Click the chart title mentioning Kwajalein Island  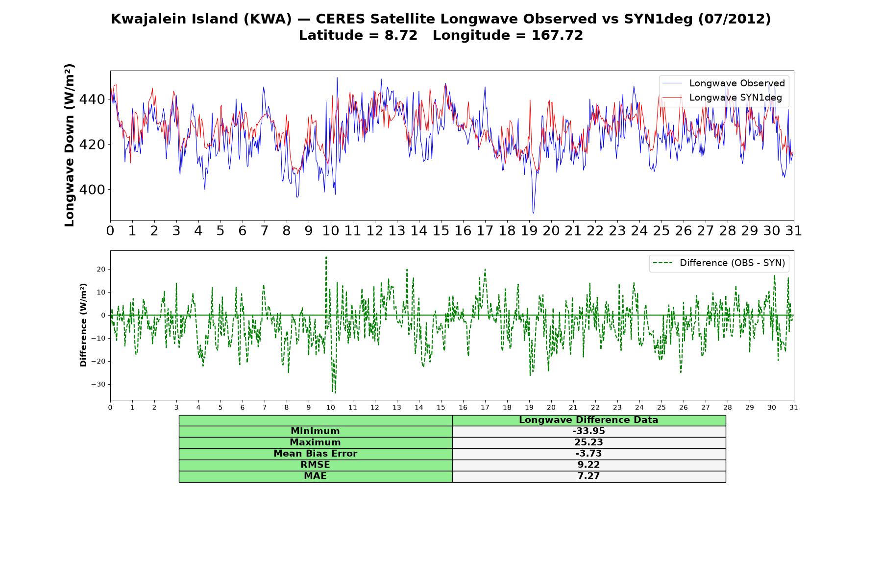pos(441,19)
